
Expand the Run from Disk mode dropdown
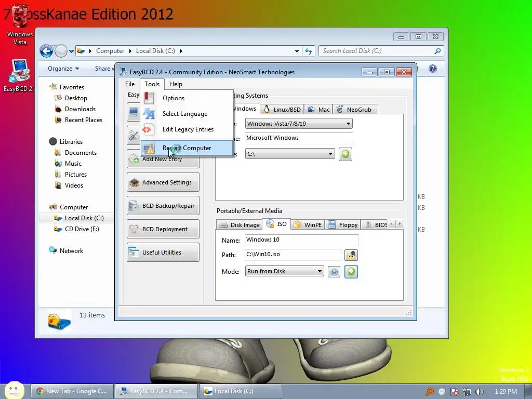[320, 271]
